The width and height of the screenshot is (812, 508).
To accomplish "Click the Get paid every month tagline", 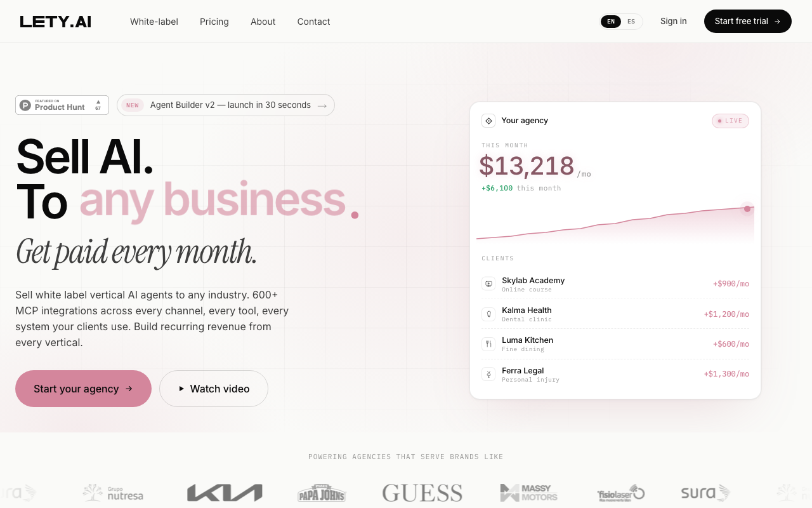I will tap(136, 252).
